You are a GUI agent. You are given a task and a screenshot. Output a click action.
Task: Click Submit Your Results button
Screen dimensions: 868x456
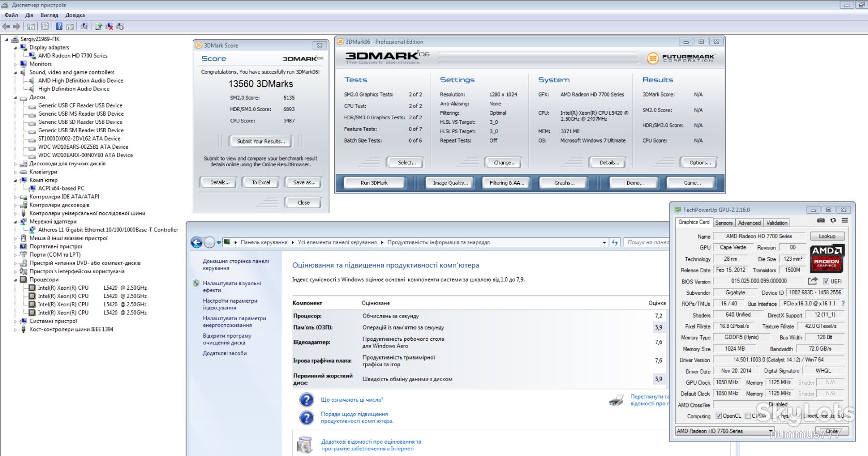point(261,141)
